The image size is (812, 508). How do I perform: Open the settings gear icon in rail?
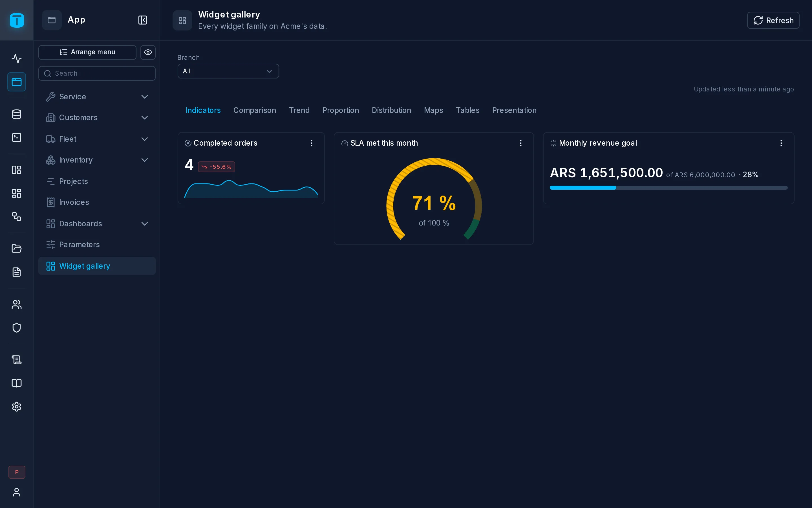coord(16,406)
